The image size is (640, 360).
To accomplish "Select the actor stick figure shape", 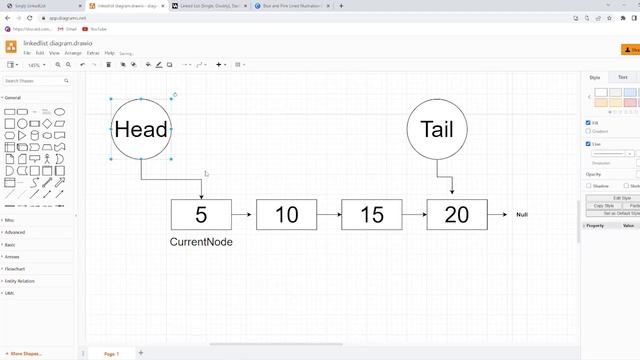I will point(47,159).
